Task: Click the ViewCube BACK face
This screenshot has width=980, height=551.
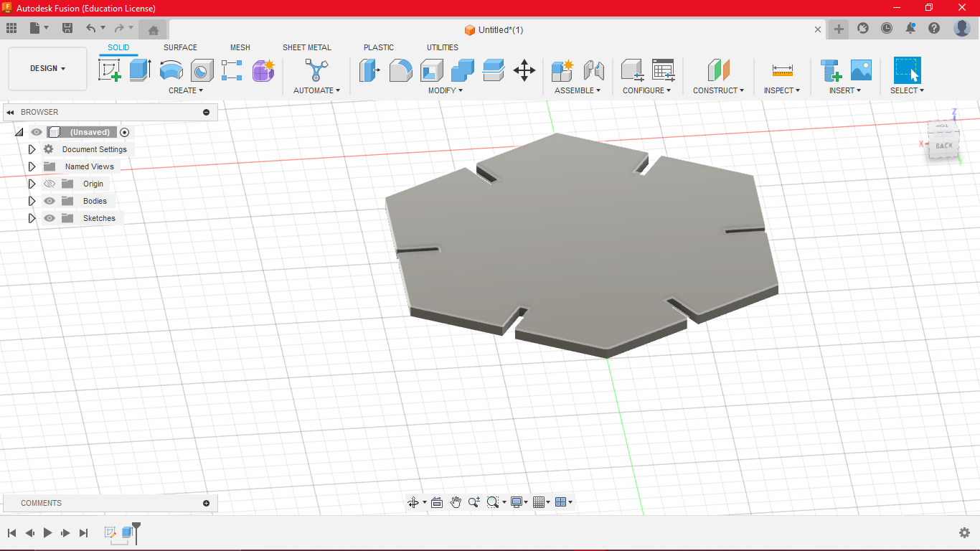Action: tap(943, 146)
